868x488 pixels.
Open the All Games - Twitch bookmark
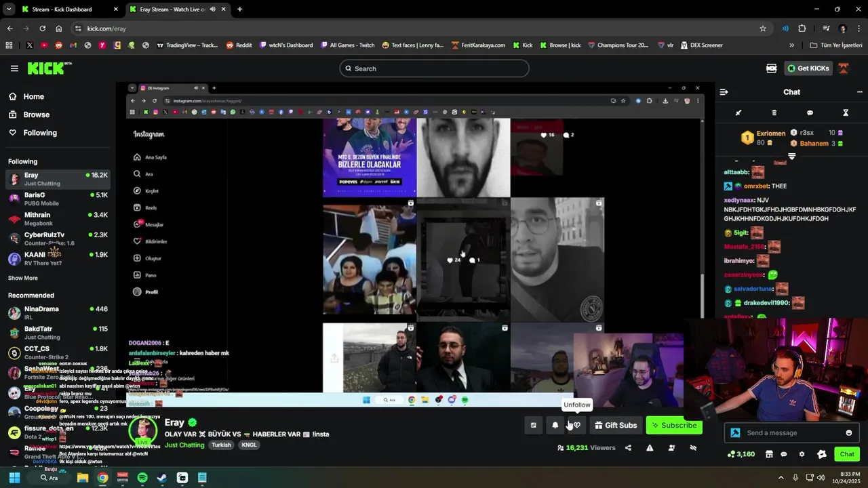pos(347,45)
